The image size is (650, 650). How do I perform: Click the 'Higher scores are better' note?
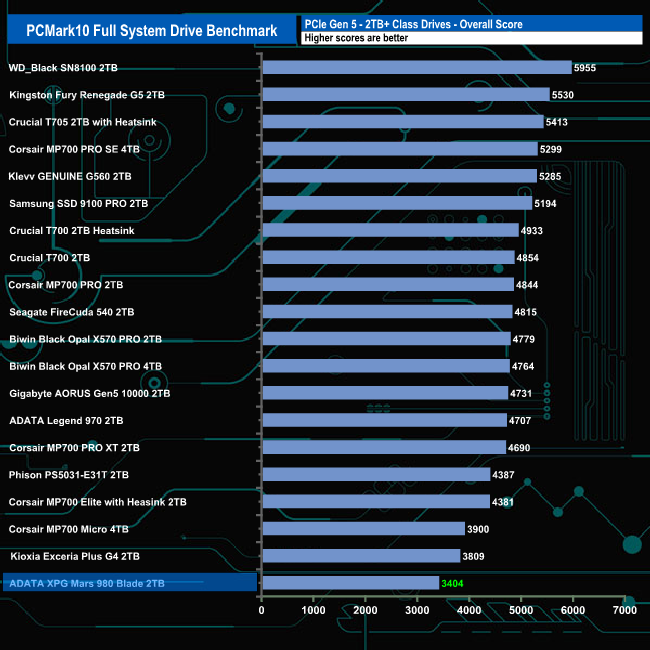click(356, 38)
